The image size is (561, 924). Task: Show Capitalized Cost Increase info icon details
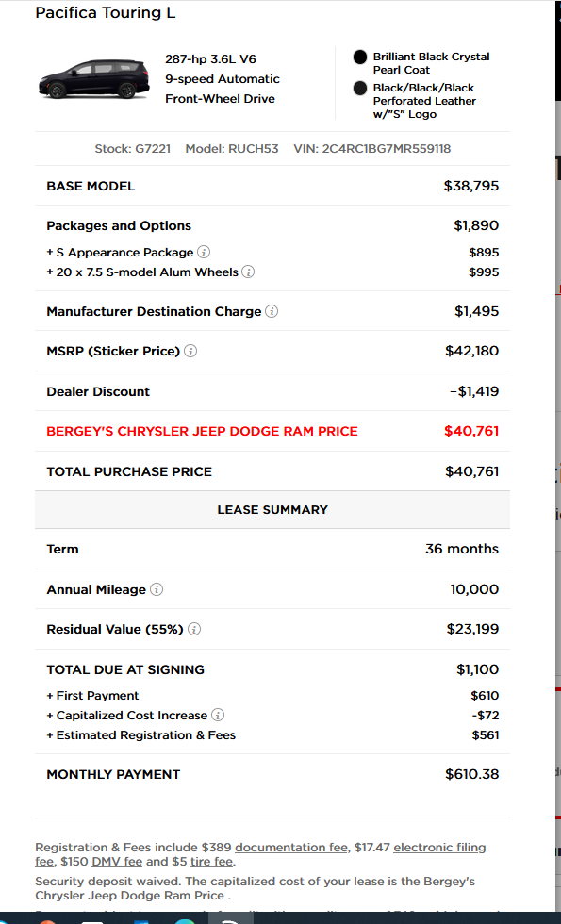(218, 716)
